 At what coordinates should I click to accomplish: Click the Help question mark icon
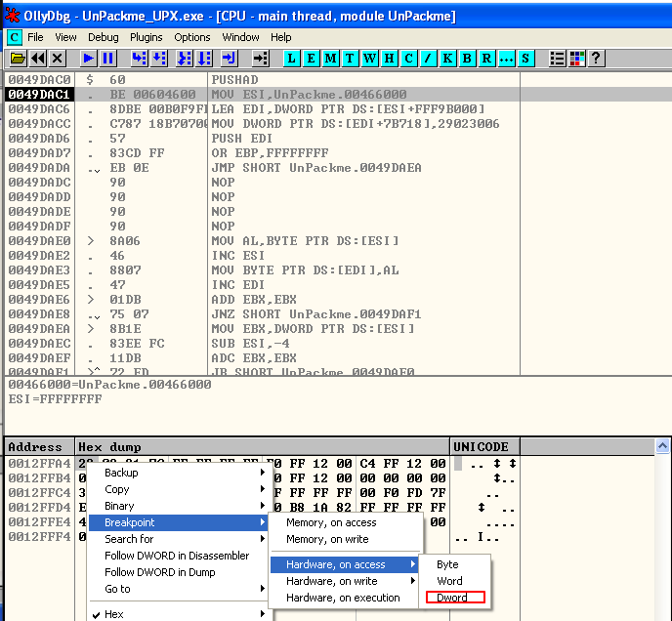(x=596, y=59)
